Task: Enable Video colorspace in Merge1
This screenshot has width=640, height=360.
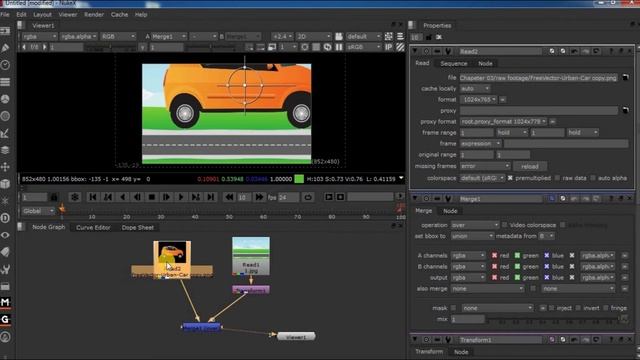Action: coord(504,225)
